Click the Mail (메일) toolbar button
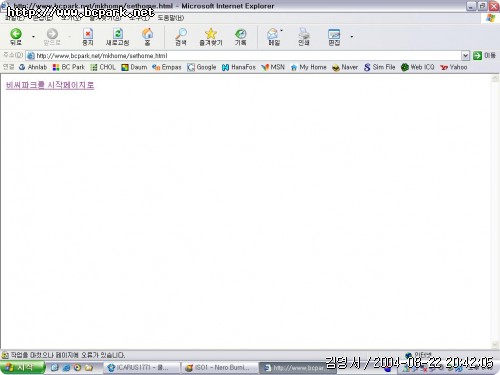500x375 pixels. pos(274,36)
